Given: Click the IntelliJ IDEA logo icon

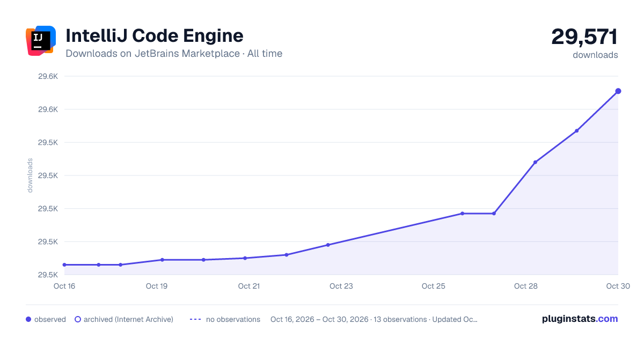Looking at the screenshot, I should [x=41, y=40].
